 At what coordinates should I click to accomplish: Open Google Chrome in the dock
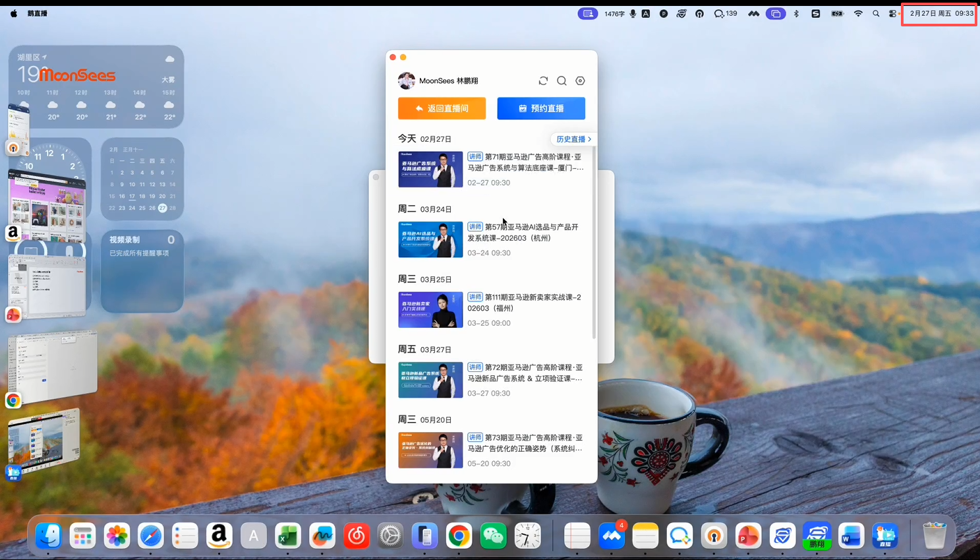pos(459,536)
